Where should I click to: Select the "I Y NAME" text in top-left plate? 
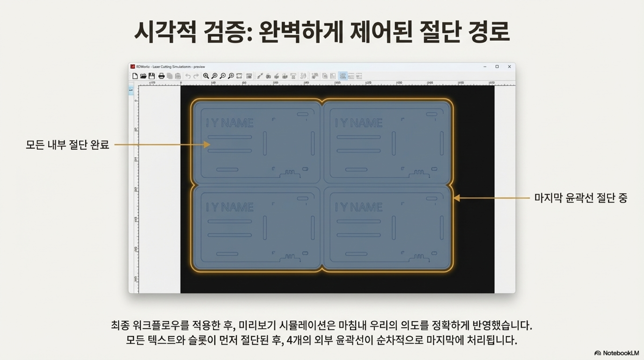coord(229,123)
